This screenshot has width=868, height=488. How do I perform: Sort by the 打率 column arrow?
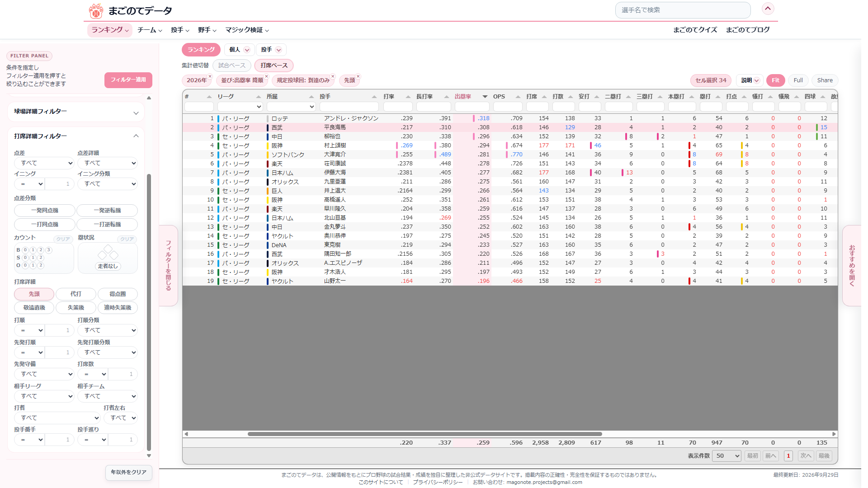pos(408,97)
